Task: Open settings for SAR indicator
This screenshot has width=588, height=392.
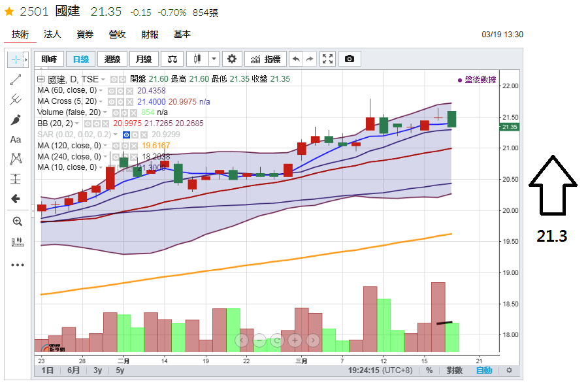Action: [x=135, y=135]
